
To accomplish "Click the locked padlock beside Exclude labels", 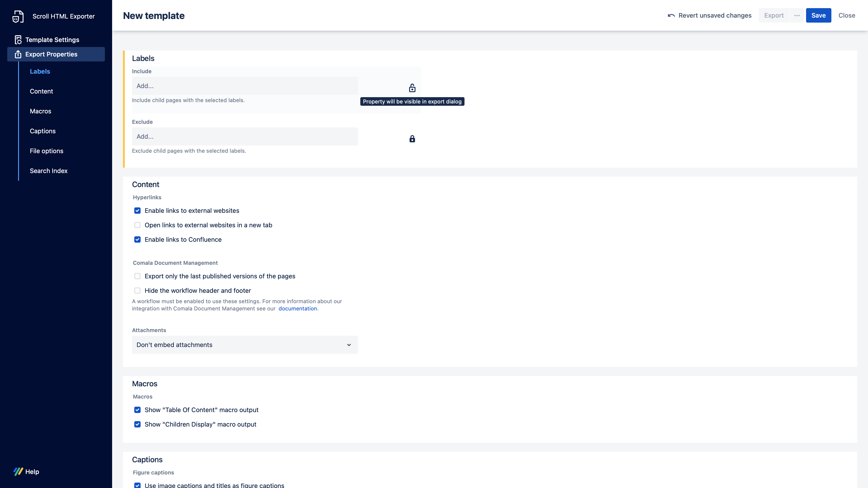I will pos(412,138).
